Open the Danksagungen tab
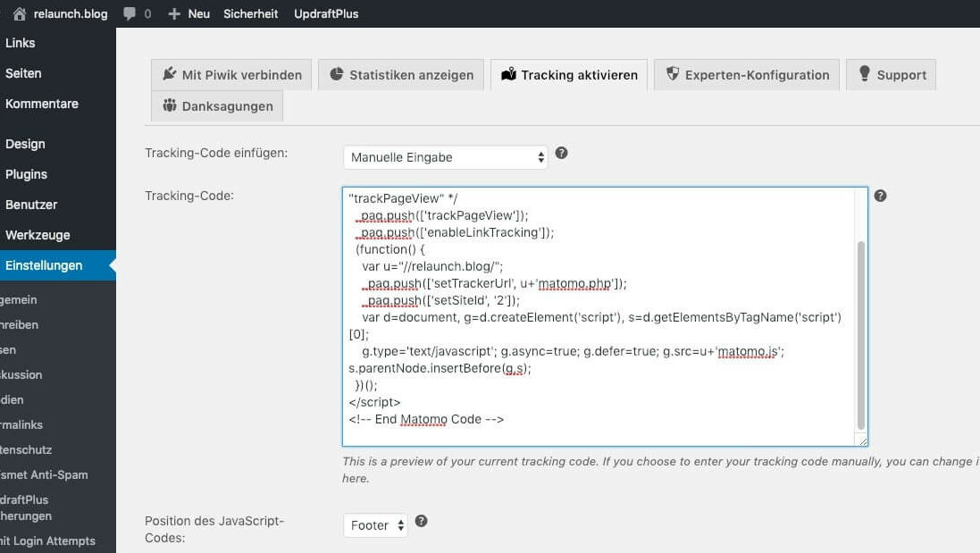Screen dimensions: 980x553 (x=217, y=105)
